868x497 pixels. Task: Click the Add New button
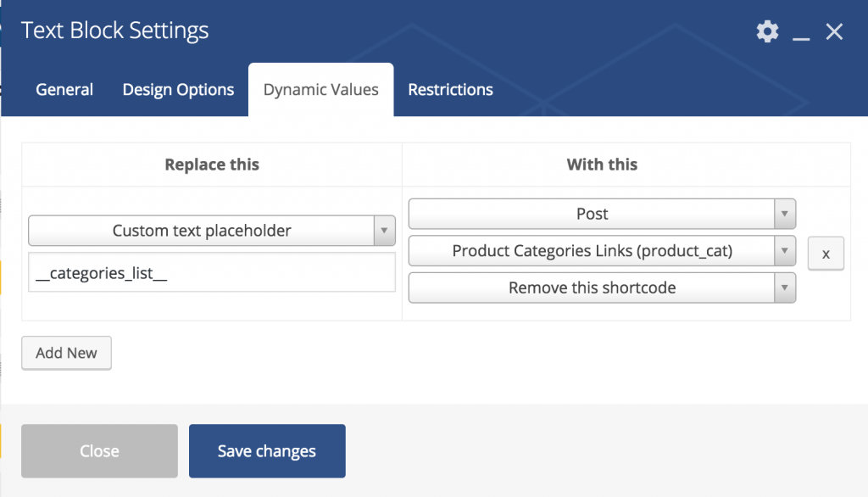tap(66, 353)
